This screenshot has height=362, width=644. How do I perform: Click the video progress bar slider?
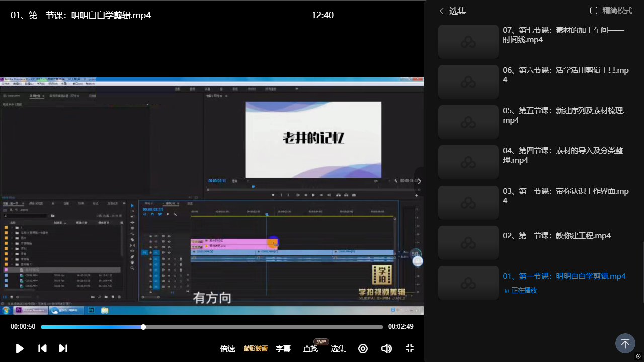pyautogui.click(x=143, y=327)
